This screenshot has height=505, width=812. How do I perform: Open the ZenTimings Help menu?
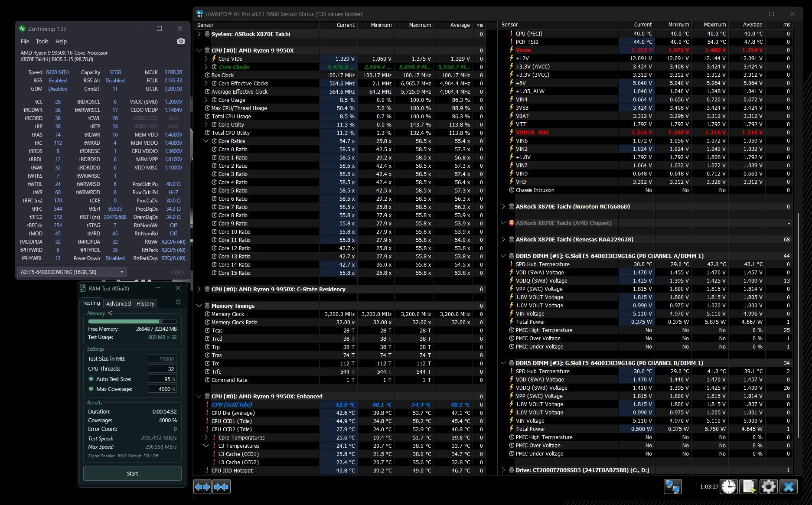[61, 41]
